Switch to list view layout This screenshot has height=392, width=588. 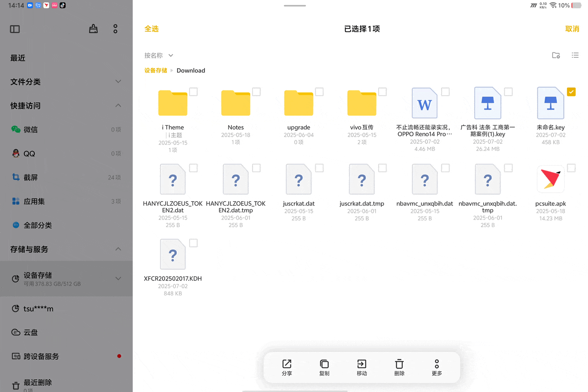point(575,55)
